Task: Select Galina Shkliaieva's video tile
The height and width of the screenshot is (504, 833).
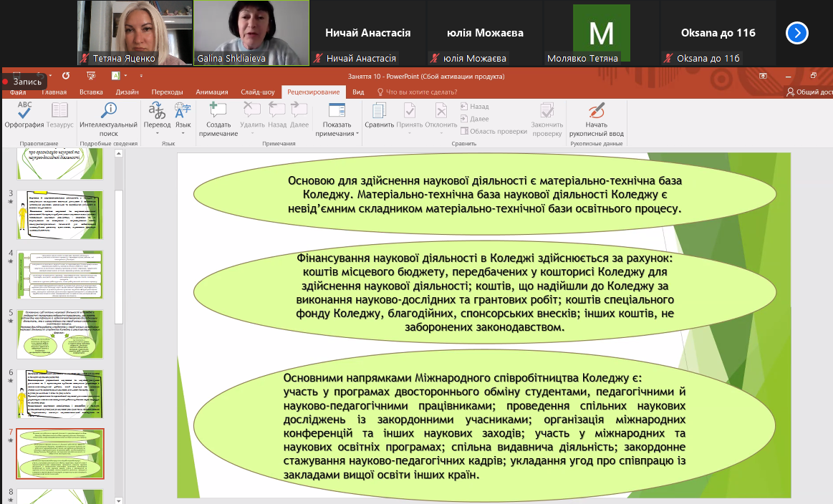Action: pyautogui.click(x=251, y=33)
